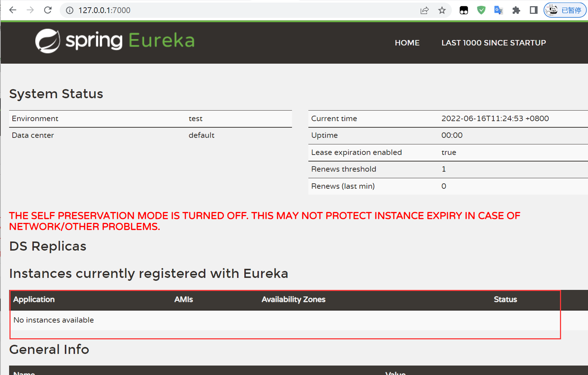Open the black rounded extension icon
Screen dimensions: 588x375
(x=464, y=10)
